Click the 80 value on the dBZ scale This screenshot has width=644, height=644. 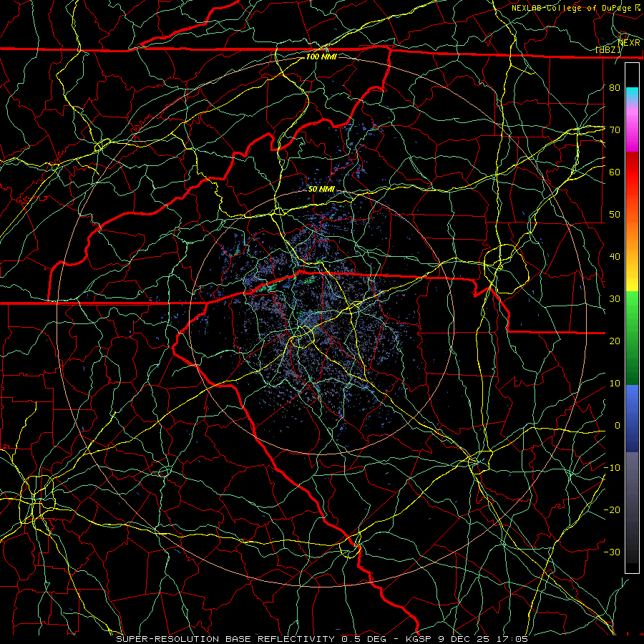tap(615, 87)
